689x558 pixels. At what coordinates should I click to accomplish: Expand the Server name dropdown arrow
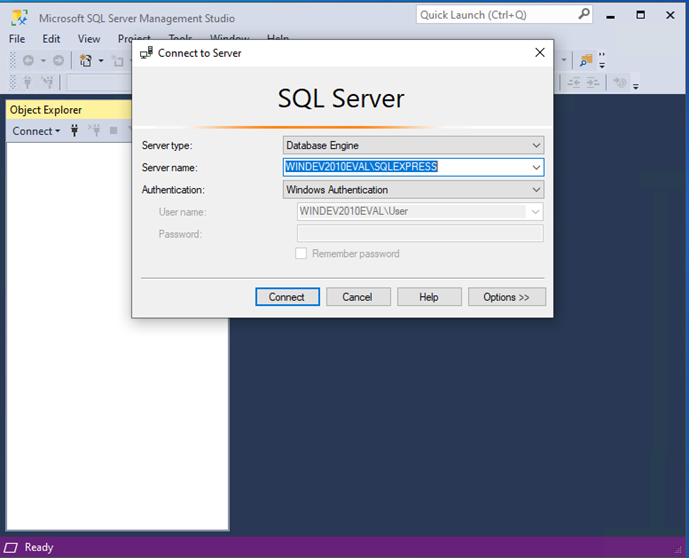(536, 167)
